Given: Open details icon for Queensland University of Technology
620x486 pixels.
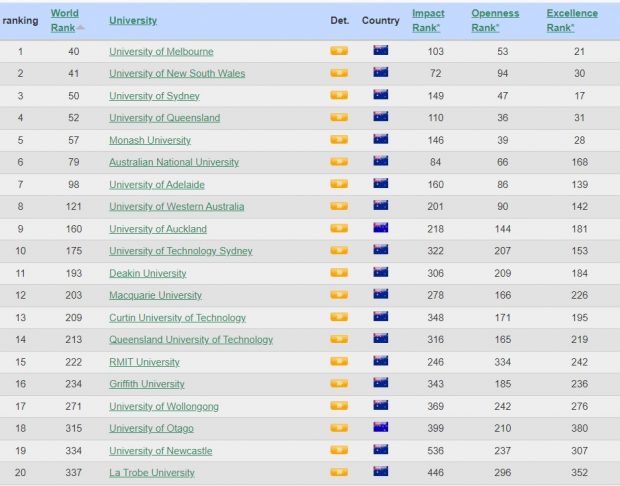Looking at the screenshot, I should pos(339,339).
